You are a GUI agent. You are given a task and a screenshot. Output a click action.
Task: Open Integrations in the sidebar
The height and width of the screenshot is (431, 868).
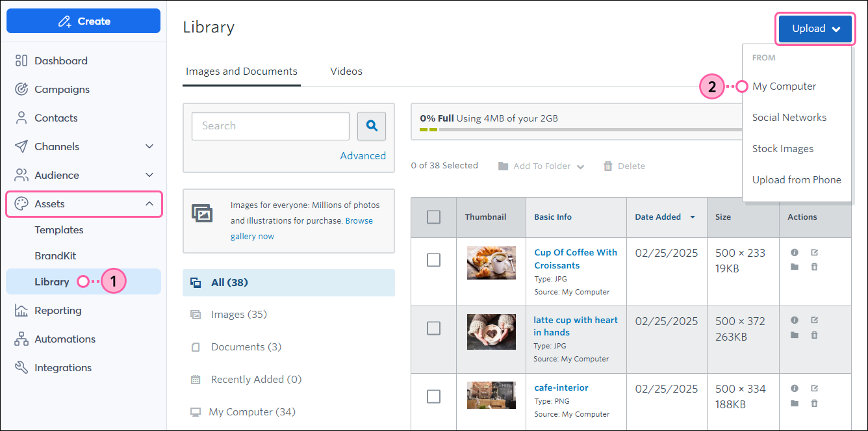tap(62, 367)
